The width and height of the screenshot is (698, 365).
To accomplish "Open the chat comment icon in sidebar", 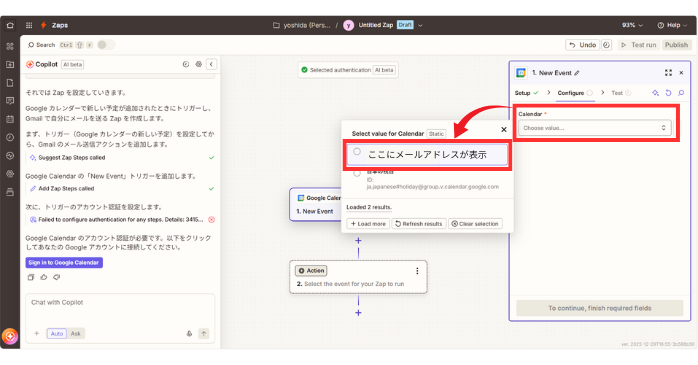I will coord(10,101).
